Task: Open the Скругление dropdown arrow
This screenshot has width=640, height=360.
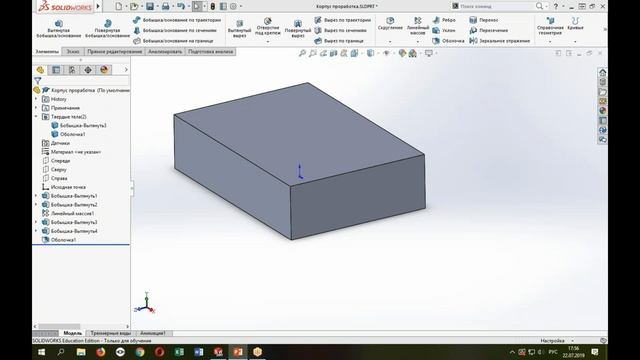Action: pos(390,41)
